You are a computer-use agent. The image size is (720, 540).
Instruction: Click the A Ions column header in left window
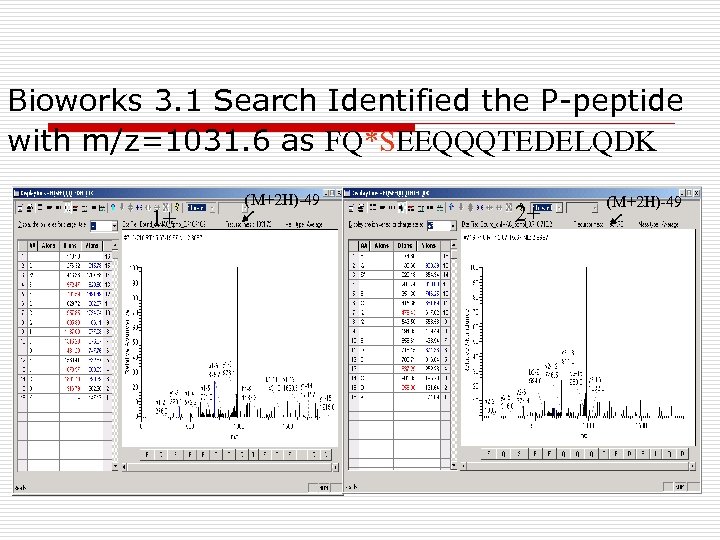coord(48,246)
